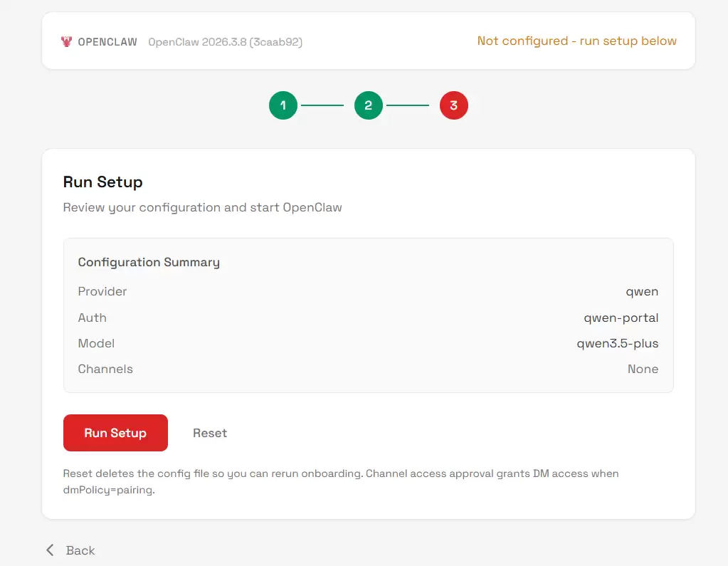Viewport: 728px width, 566px height.
Task: Click the Channels value None
Action: [643, 369]
